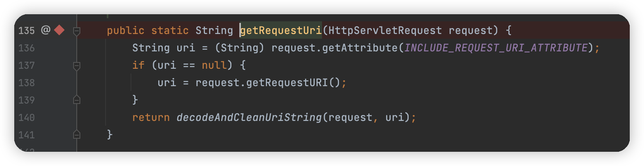Click the return keyword on line 140
Screen dimensions: 644x166
coord(151,117)
